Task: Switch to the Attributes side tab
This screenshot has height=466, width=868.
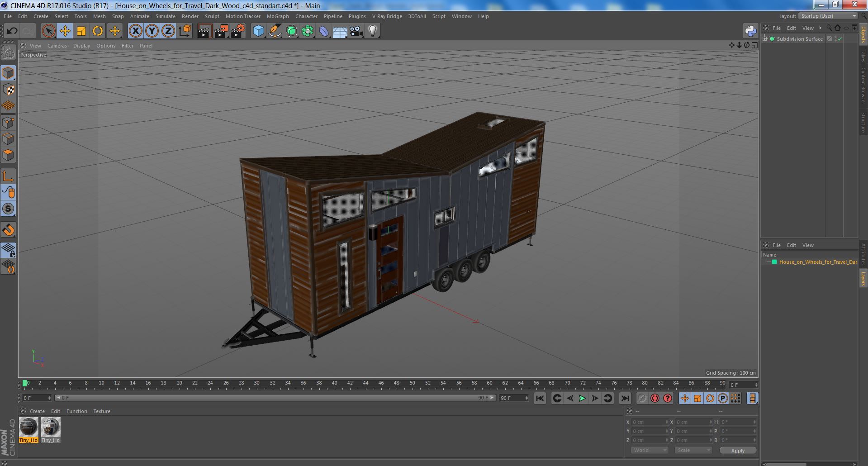Action: (x=863, y=254)
